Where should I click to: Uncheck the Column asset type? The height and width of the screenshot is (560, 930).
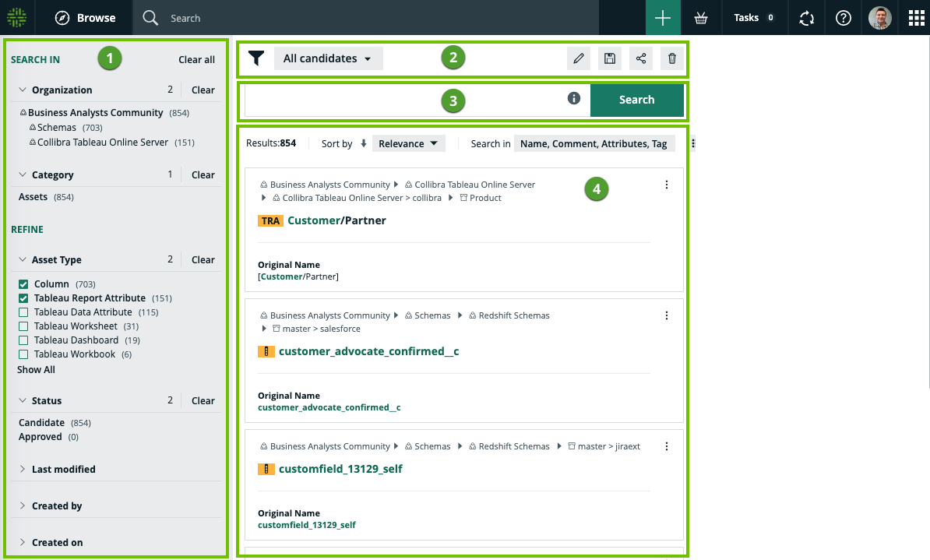23,284
